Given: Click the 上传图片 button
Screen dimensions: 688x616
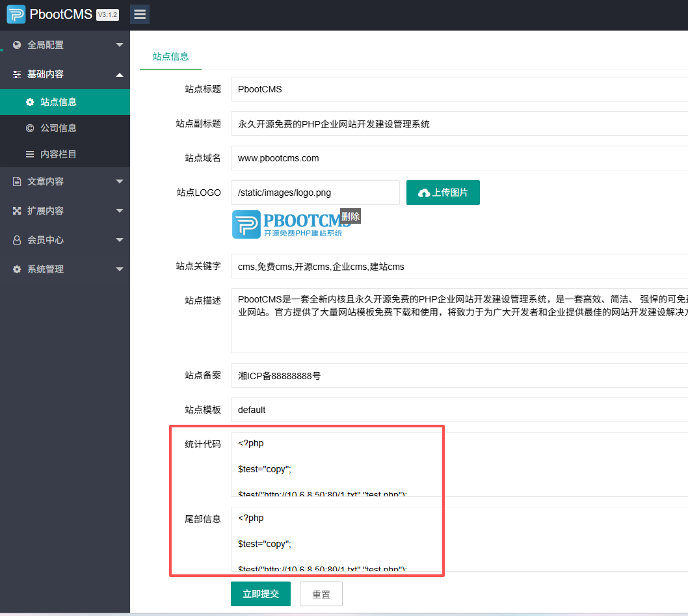Looking at the screenshot, I should point(443,193).
